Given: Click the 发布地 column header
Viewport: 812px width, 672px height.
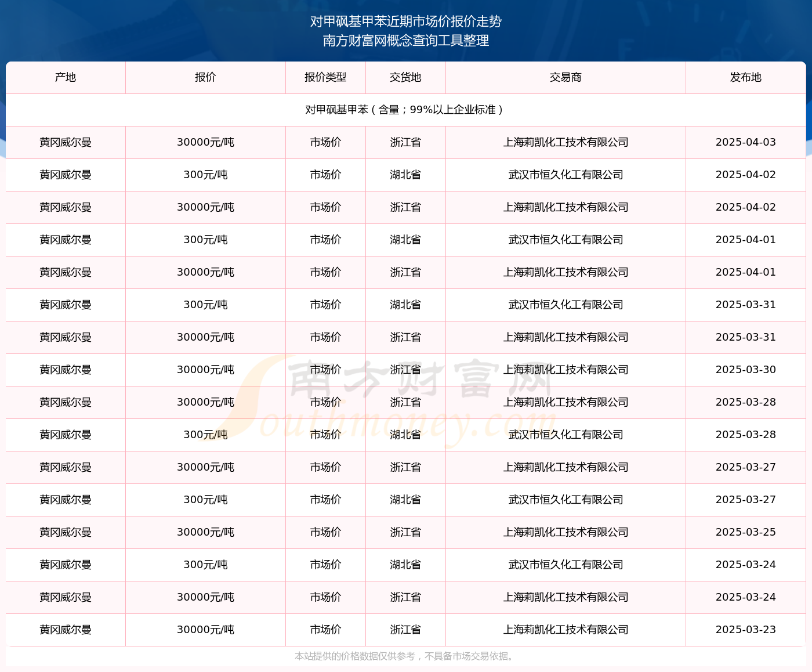Looking at the screenshot, I should (746, 77).
